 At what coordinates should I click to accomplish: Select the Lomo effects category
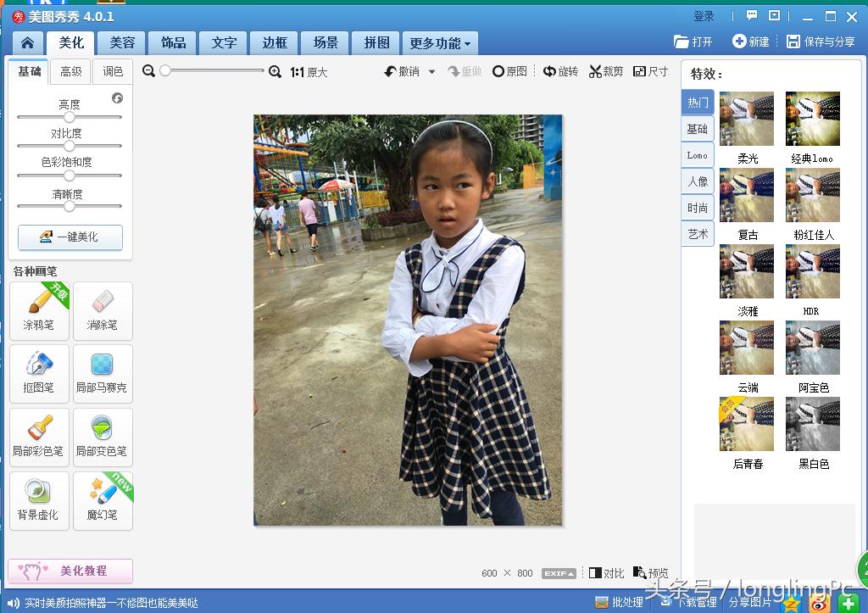coord(698,156)
